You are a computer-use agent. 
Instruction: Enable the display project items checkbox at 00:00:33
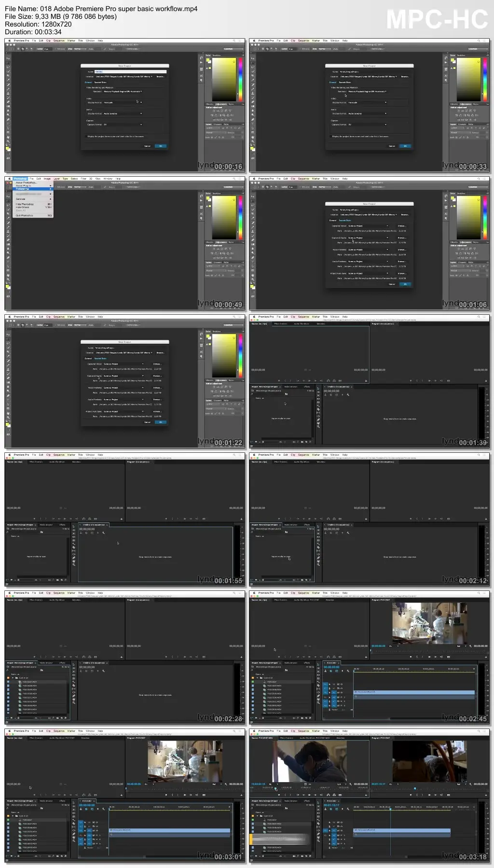330,137
